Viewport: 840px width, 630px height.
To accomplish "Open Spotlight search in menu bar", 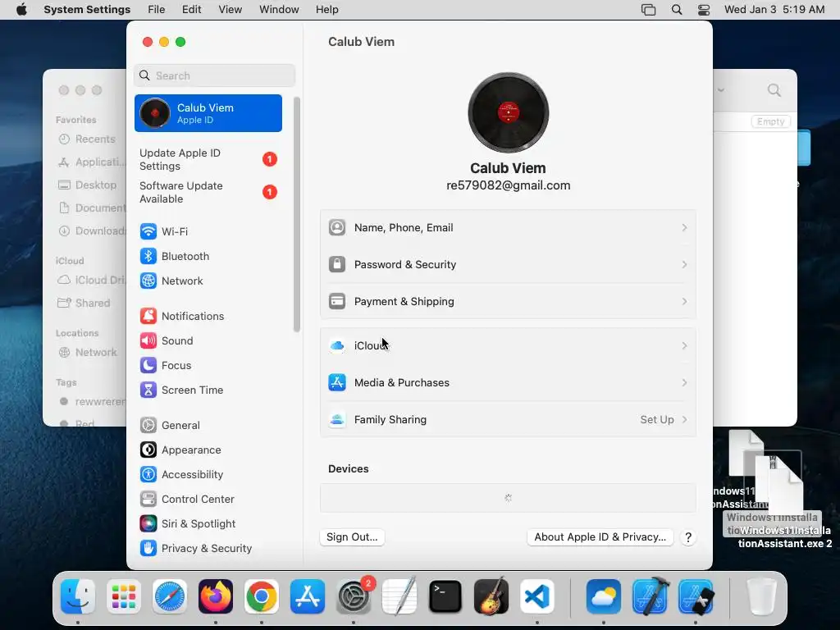I will point(677,10).
